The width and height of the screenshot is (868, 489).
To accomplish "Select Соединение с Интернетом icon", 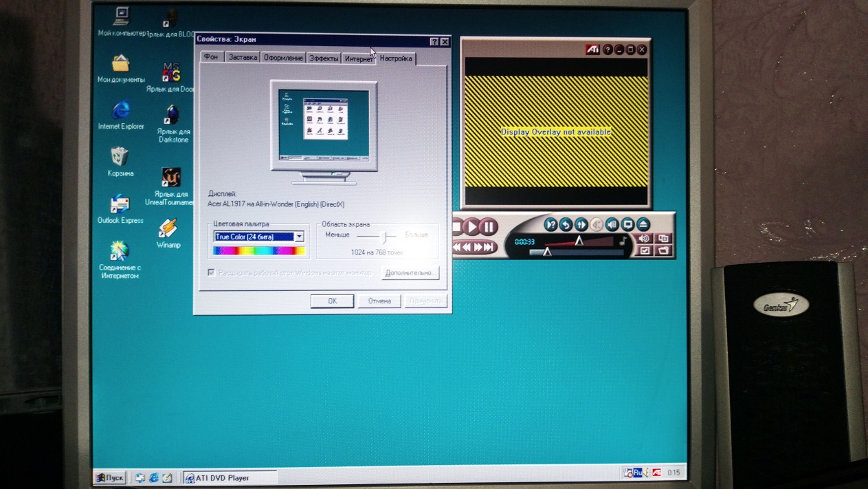I will [x=120, y=259].
